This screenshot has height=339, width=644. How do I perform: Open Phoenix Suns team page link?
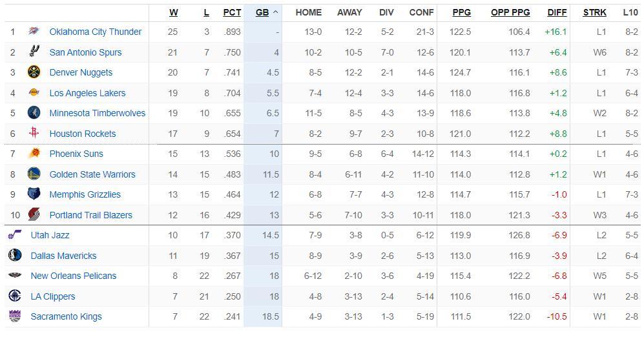76,154
